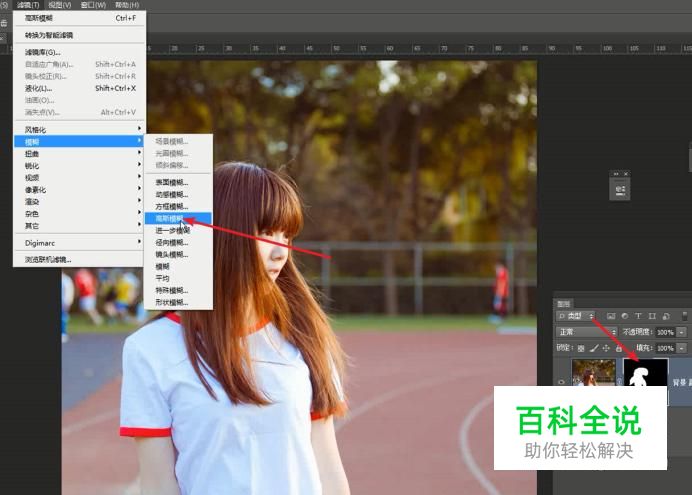This screenshot has height=495, width=692.
Task: Choose 表面模糊... in blur submenu
Action: (178, 182)
